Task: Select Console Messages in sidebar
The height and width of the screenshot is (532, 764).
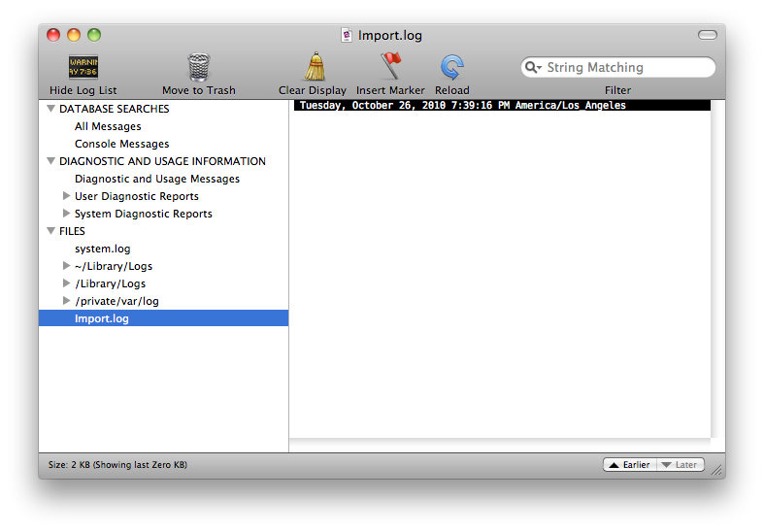Action: pyautogui.click(x=121, y=144)
